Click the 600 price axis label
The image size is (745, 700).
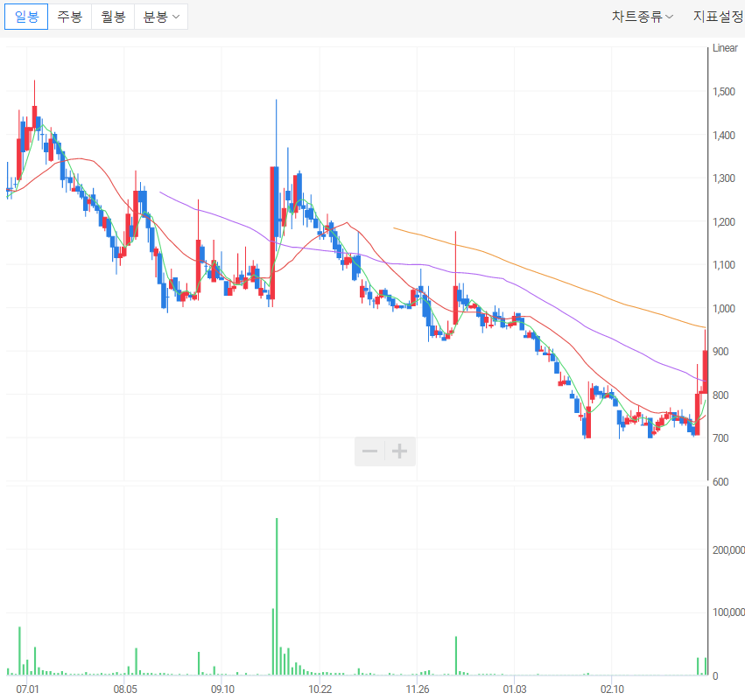720,481
